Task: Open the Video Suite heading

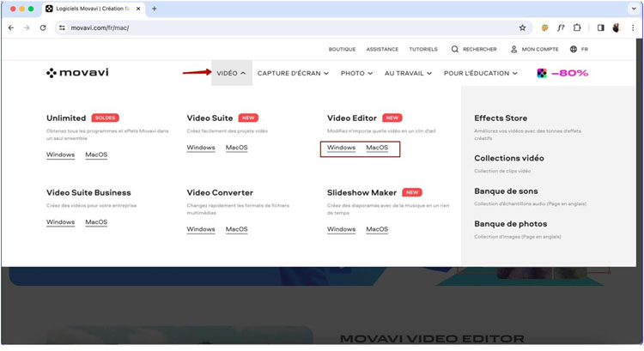Action: [x=210, y=118]
